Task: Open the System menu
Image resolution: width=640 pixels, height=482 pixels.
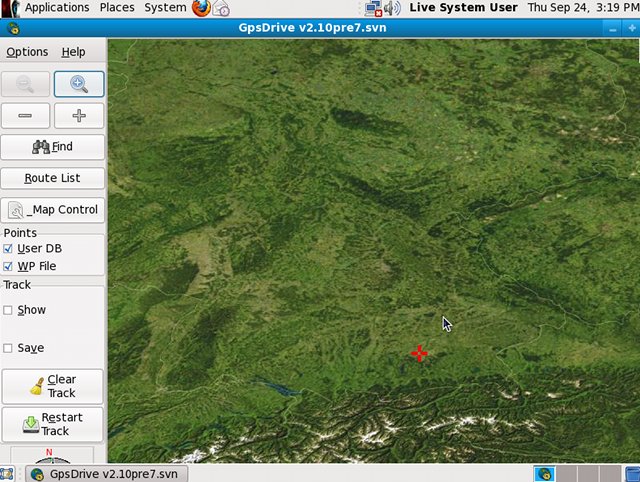Action: tap(165, 7)
